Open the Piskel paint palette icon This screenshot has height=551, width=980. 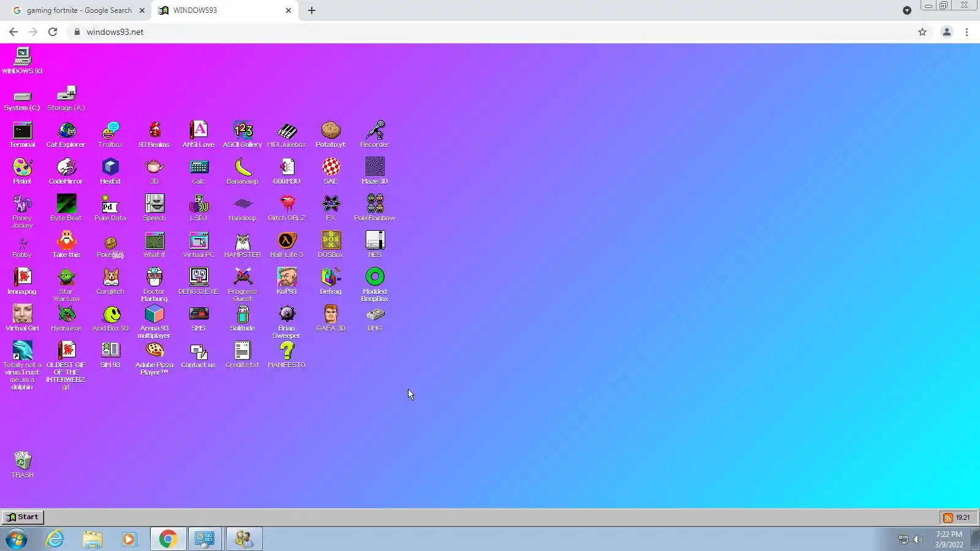tap(22, 171)
